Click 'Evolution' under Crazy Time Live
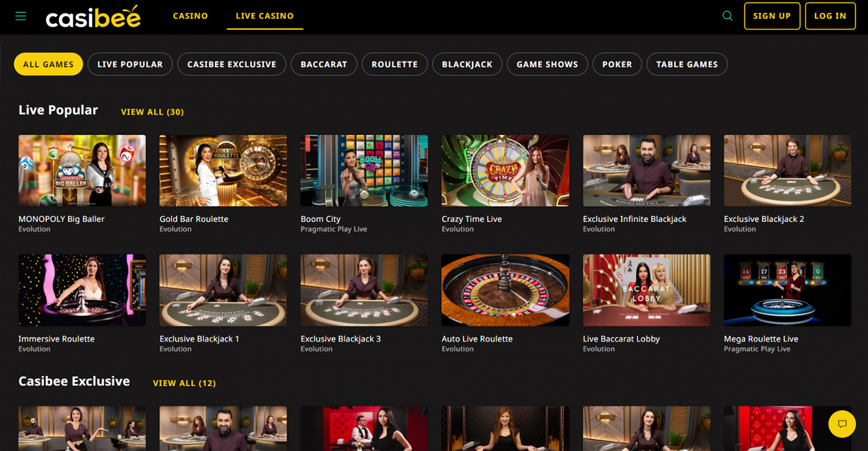The image size is (868, 451). [457, 229]
